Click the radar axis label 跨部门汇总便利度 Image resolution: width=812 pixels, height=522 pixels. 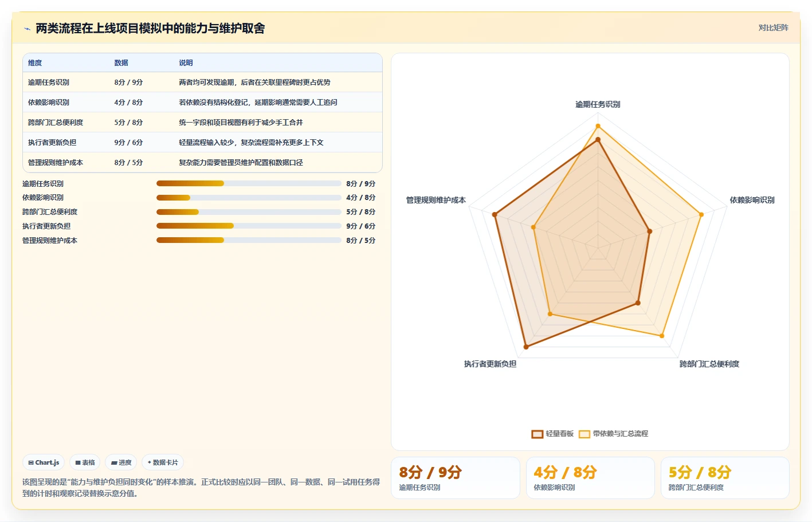coord(709,364)
